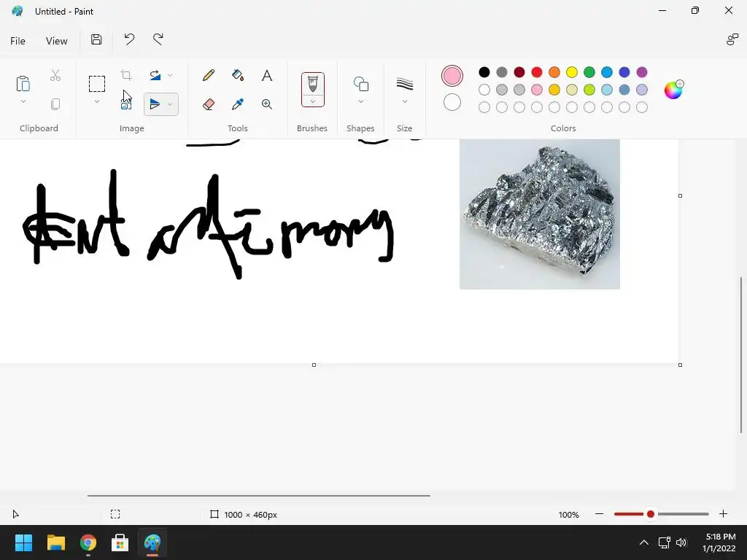Select the Color picker eyedropper tool

pos(238,104)
